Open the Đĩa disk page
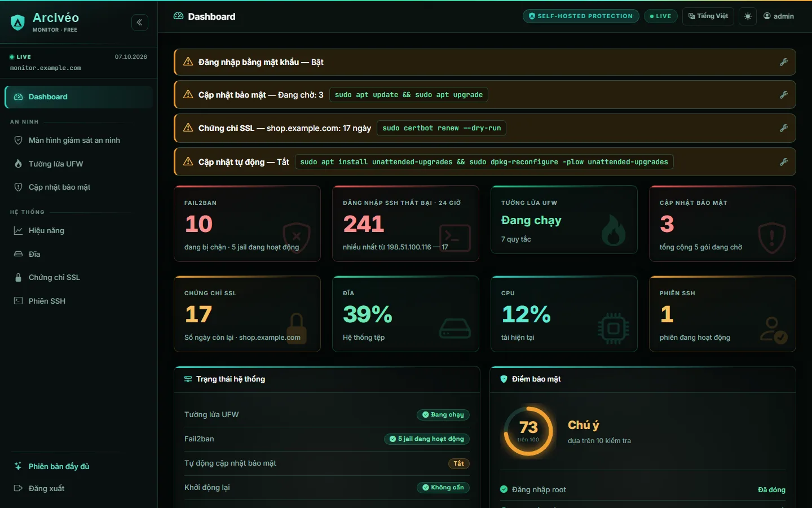 79,254
